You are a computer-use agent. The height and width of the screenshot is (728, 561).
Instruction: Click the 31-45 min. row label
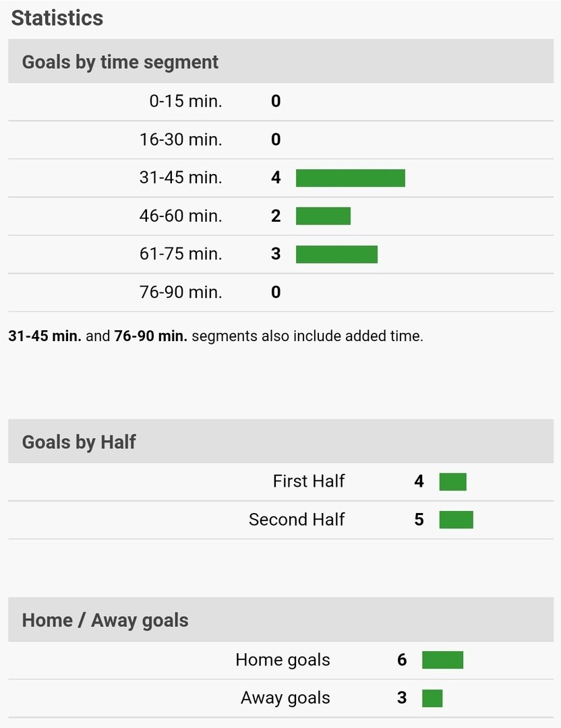coord(180,178)
